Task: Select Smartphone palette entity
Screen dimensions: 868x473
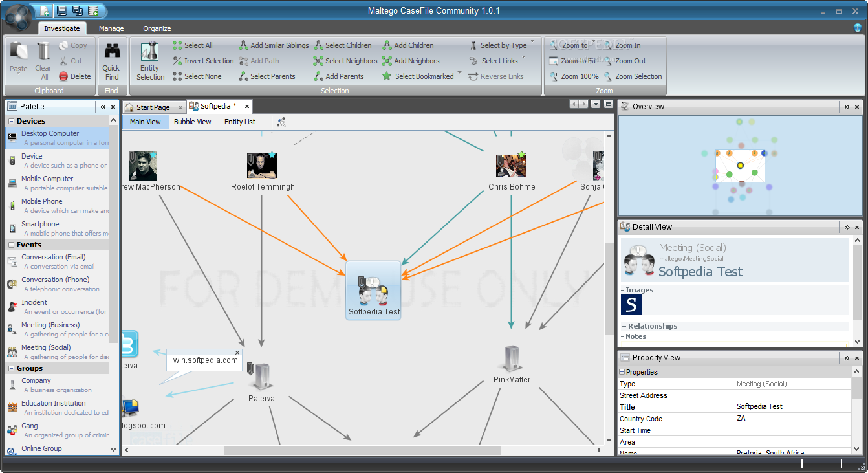Action: [57, 228]
